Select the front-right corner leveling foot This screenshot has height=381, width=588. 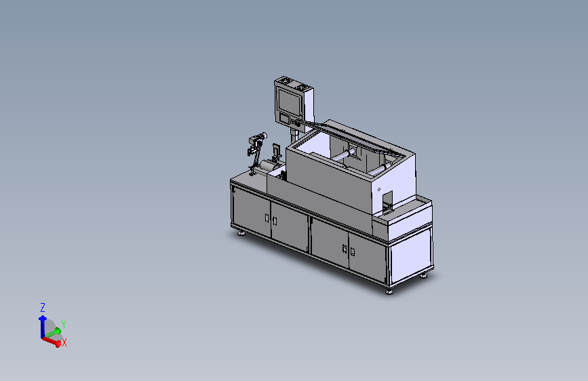pyautogui.click(x=389, y=291)
